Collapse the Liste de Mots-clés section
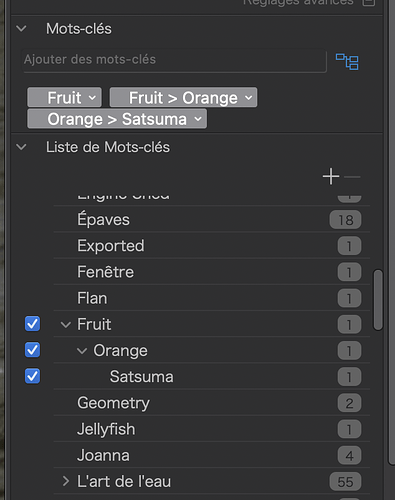The width and height of the screenshot is (395, 500). click(21, 147)
